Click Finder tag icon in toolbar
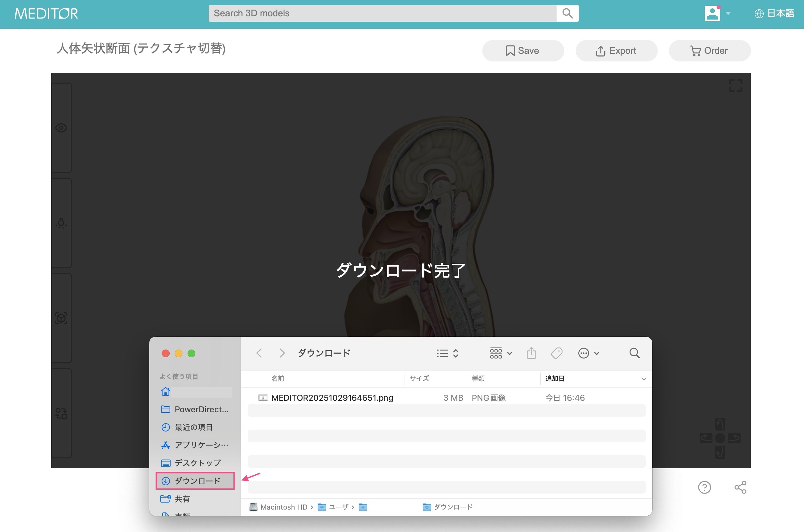The width and height of the screenshot is (804, 532). pyautogui.click(x=556, y=353)
